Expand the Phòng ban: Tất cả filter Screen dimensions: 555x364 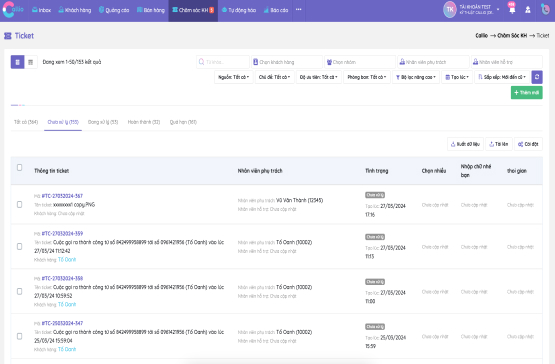367,77
